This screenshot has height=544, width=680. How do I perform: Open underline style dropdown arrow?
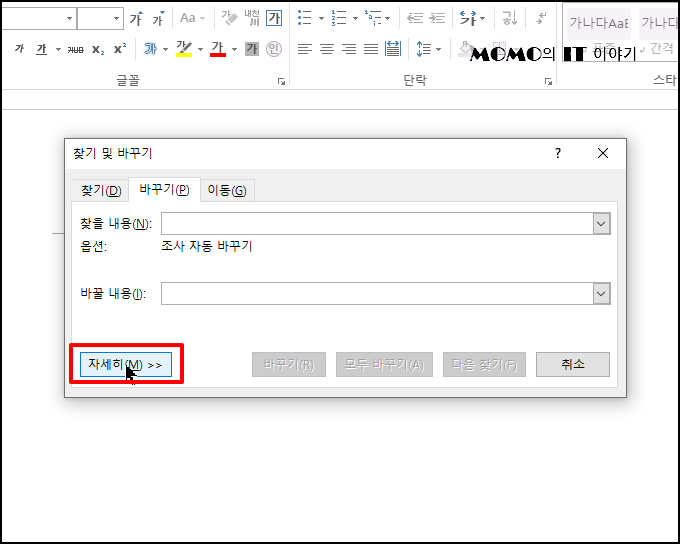click(58, 49)
